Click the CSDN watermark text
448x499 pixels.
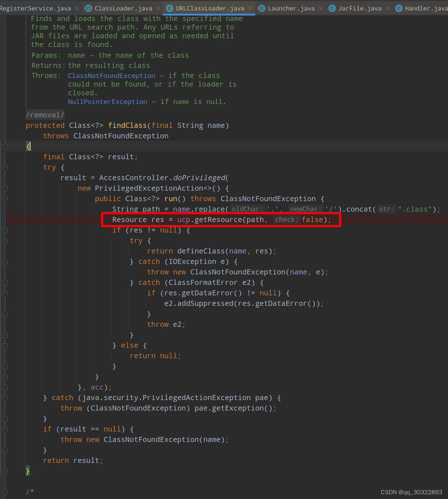click(x=411, y=492)
